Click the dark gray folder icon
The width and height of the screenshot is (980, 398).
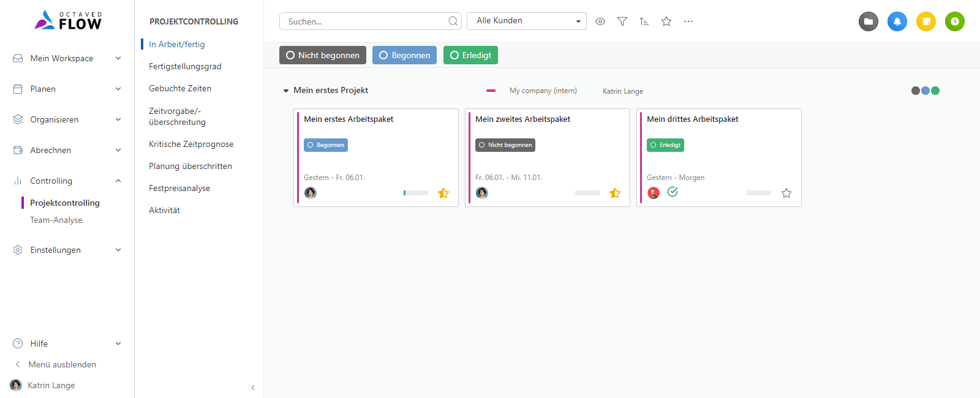tap(869, 21)
